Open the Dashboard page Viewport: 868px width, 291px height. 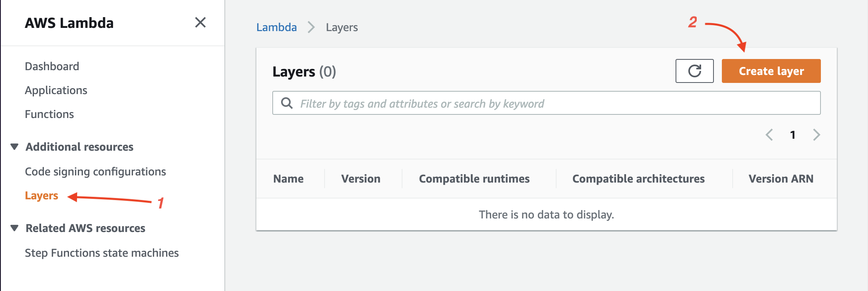(52, 66)
